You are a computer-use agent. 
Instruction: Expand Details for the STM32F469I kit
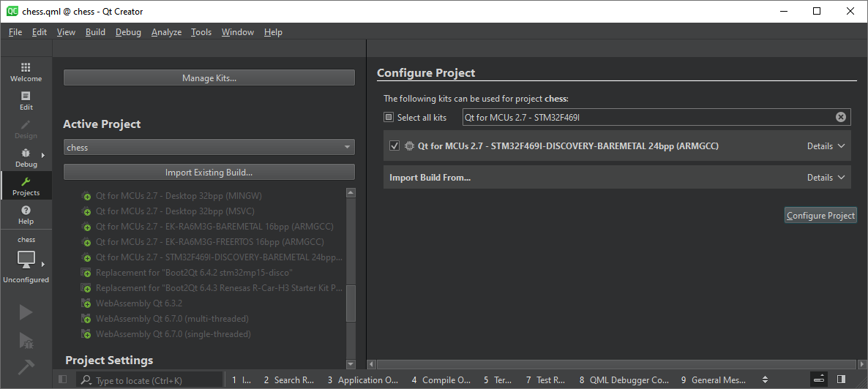coord(826,146)
